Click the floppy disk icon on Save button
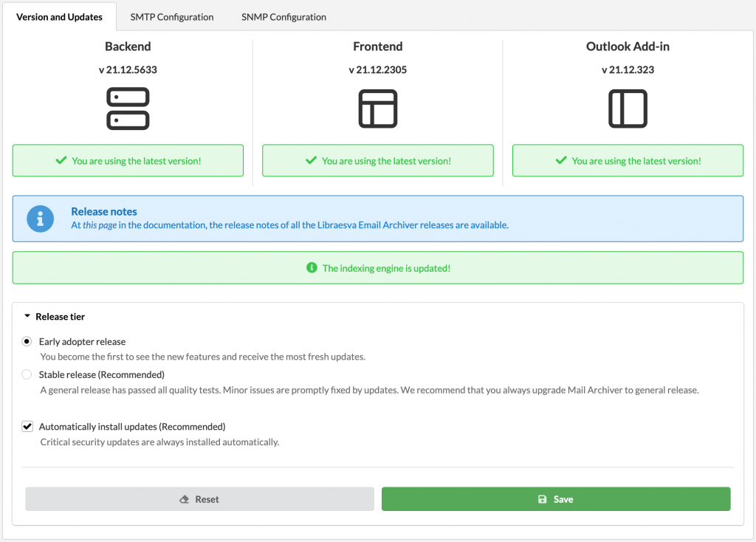756x542 pixels. 543,499
